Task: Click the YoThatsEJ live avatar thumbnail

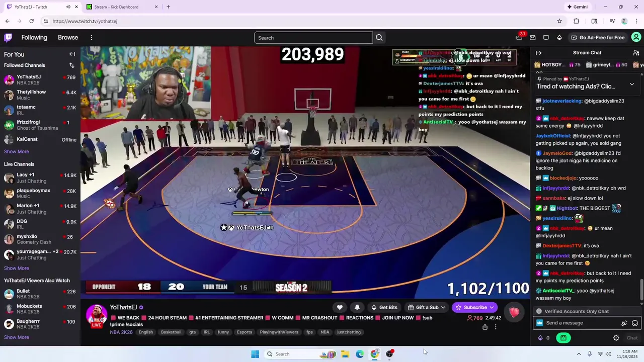Action: pos(97,316)
